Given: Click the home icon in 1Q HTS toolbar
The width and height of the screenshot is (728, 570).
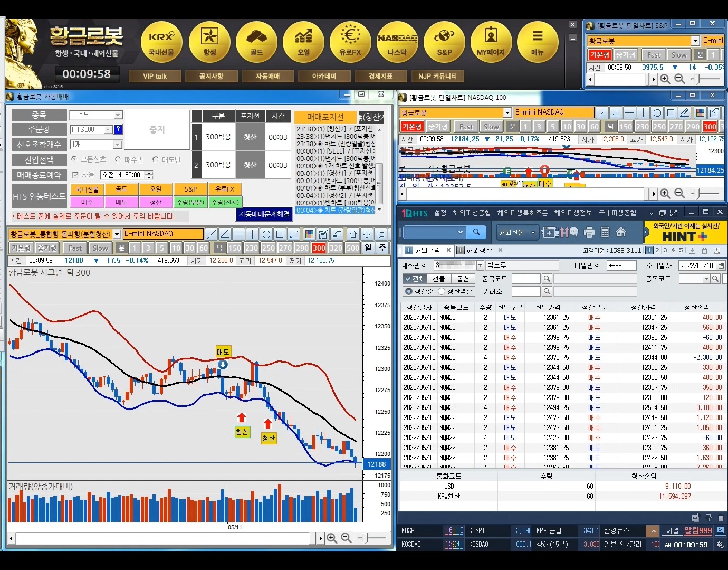Looking at the screenshot, I should click(x=621, y=232).
